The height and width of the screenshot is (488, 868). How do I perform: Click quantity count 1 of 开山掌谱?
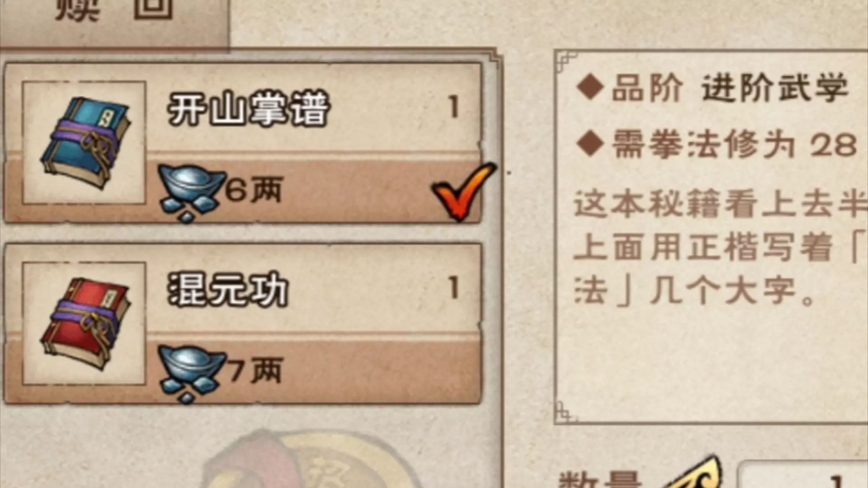[453, 107]
